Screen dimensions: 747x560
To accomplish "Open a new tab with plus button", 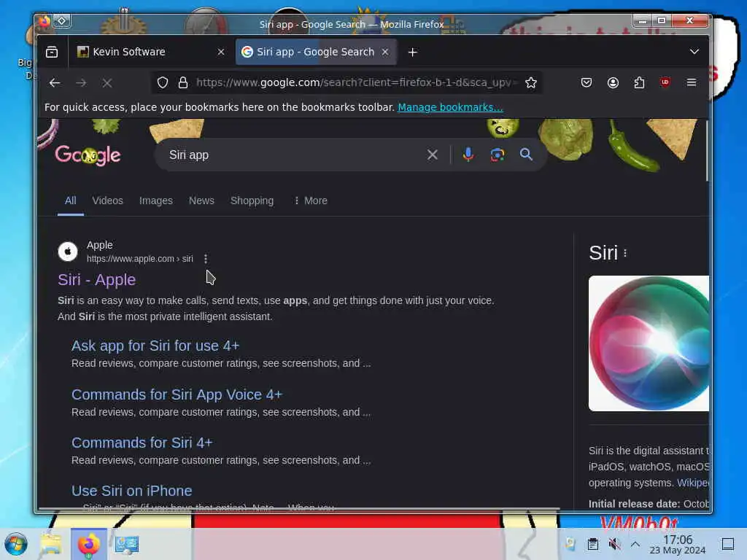I will tap(413, 52).
